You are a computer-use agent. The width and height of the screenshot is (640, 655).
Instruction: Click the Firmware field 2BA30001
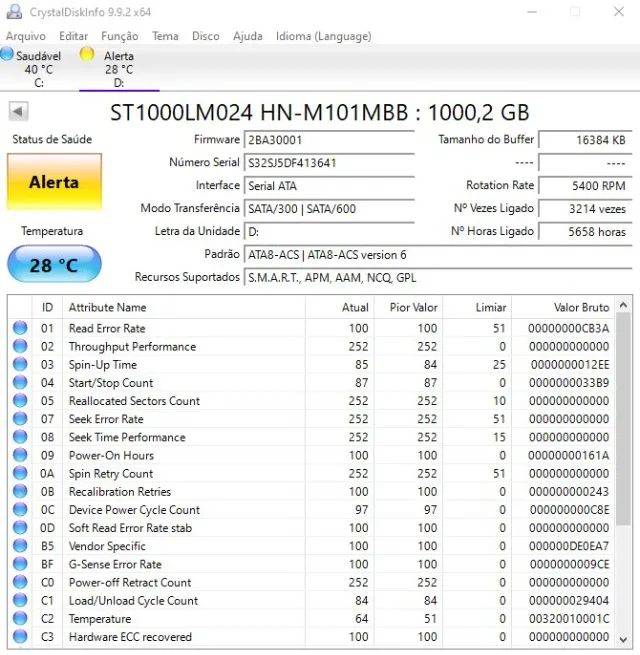(329, 140)
